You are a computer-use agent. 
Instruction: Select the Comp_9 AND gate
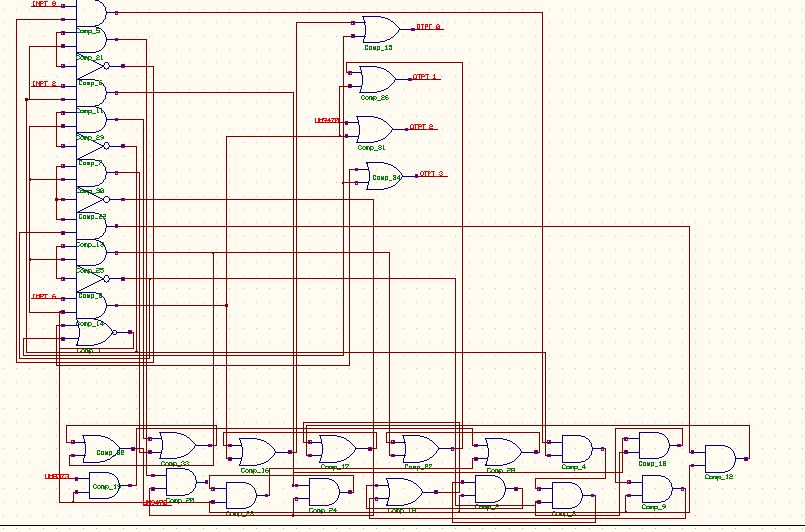pos(657,489)
